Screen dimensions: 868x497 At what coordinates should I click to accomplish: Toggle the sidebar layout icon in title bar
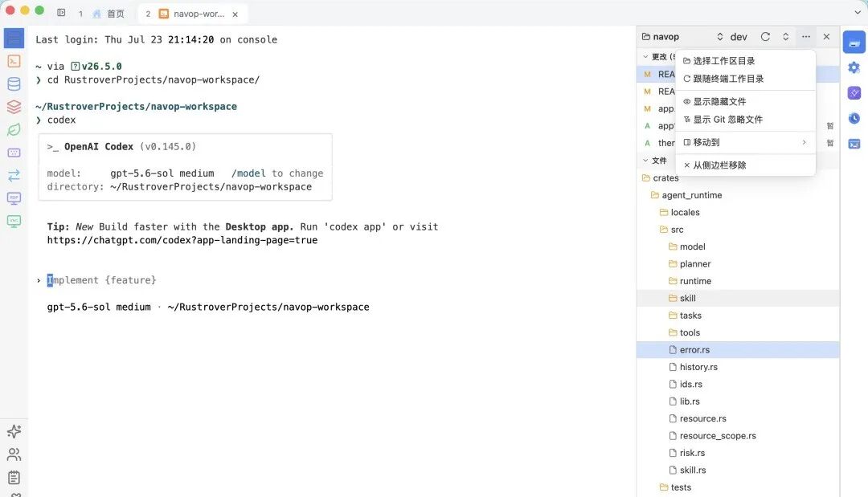pos(61,12)
